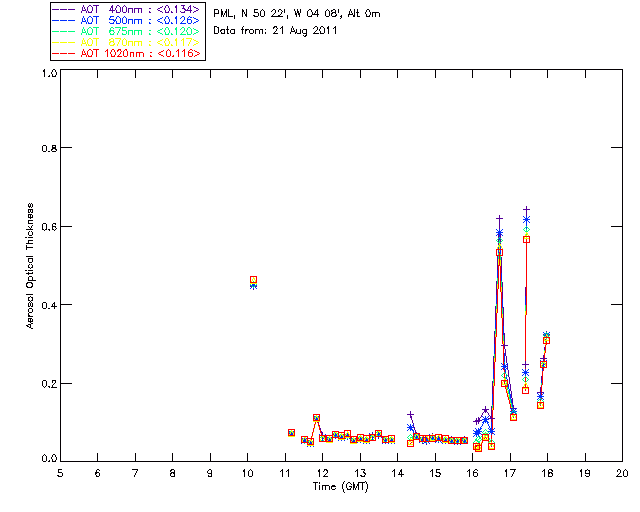Viewport: 640px width, 512px height.
Task: Click the AOT 500nm legend entry
Action: (x=127, y=20)
